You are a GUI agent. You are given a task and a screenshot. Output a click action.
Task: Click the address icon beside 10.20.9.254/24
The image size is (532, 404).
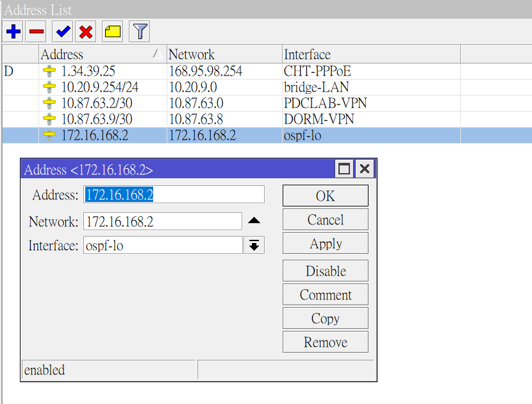(x=49, y=87)
